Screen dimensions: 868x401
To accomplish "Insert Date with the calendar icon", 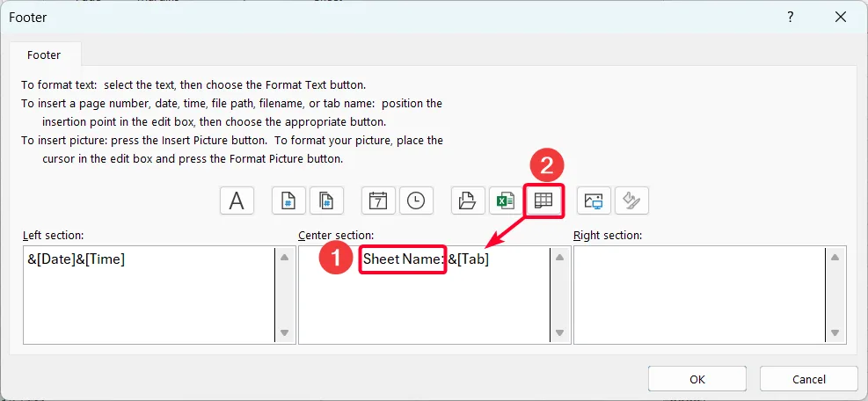I will pyautogui.click(x=378, y=200).
